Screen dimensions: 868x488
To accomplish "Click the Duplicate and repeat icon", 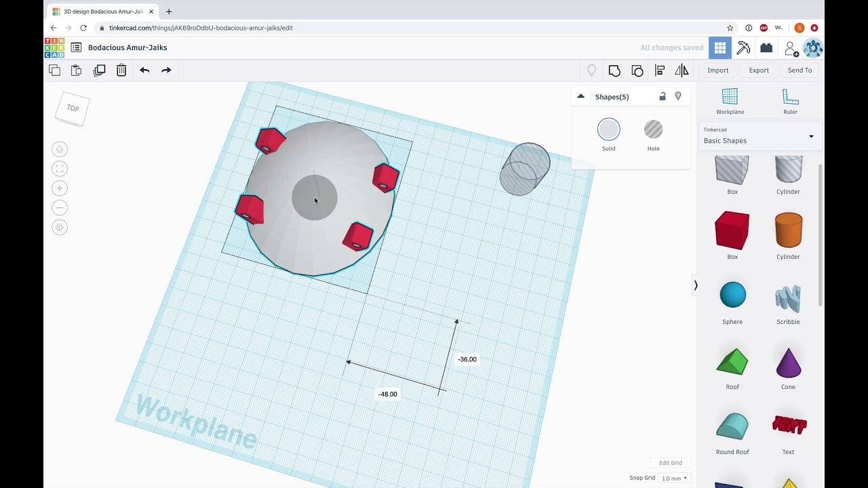I will click(99, 70).
